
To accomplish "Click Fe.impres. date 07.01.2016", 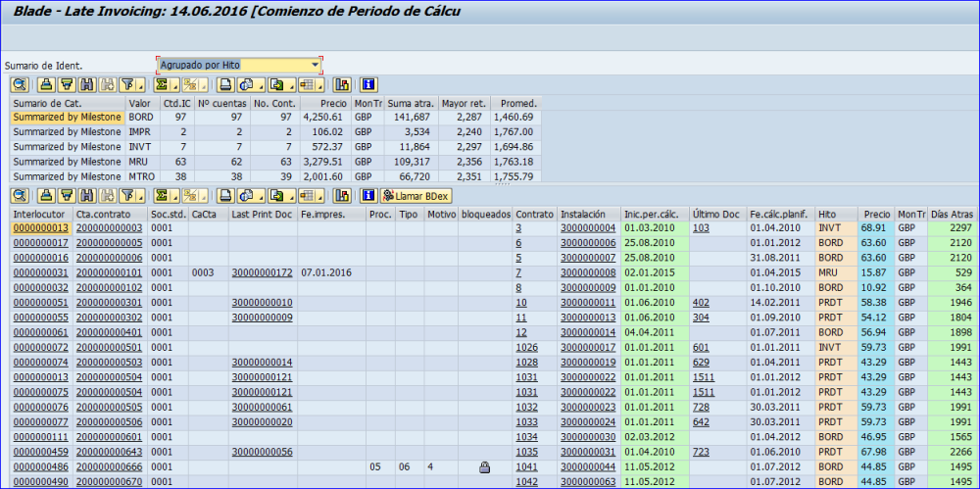I will [x=325, y=272].
